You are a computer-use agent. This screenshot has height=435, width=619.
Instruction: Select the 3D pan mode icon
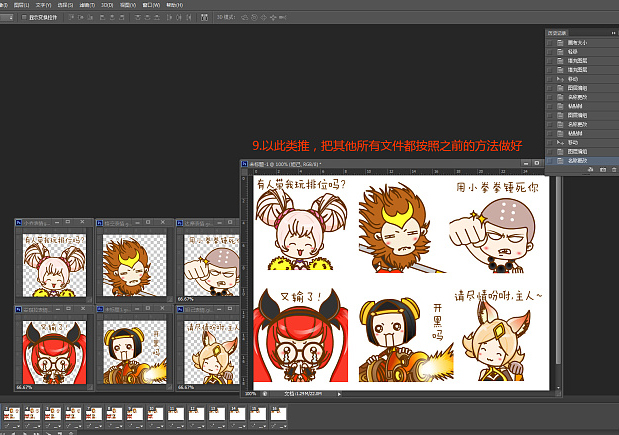tap(263, 17)
